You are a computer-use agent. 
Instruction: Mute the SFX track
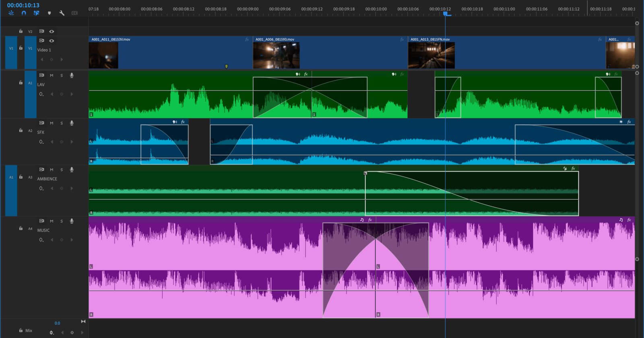click(x=52, y=123)
